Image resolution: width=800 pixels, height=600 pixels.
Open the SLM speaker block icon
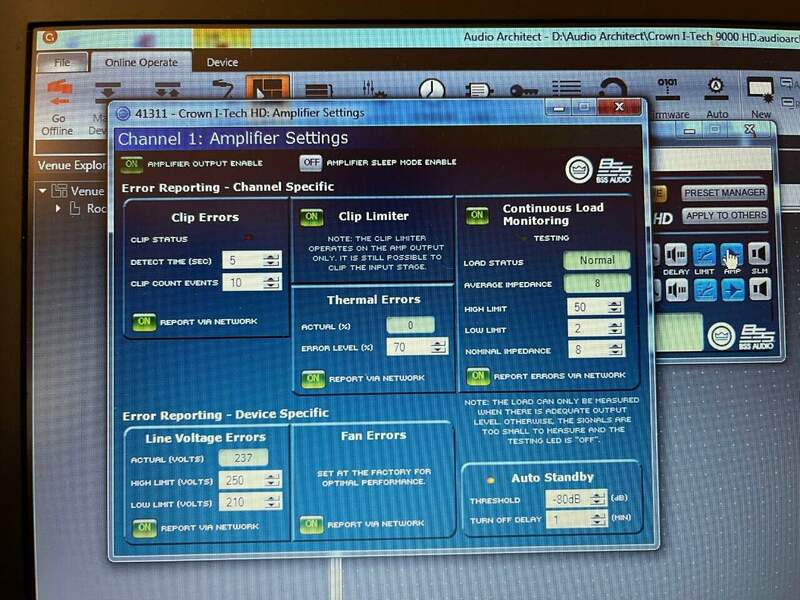759,254
